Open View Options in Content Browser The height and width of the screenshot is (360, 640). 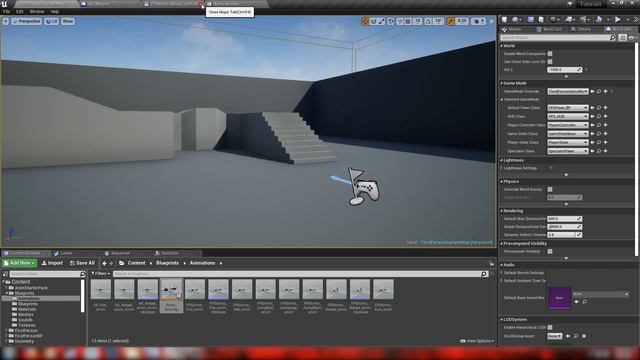point(477,341)
